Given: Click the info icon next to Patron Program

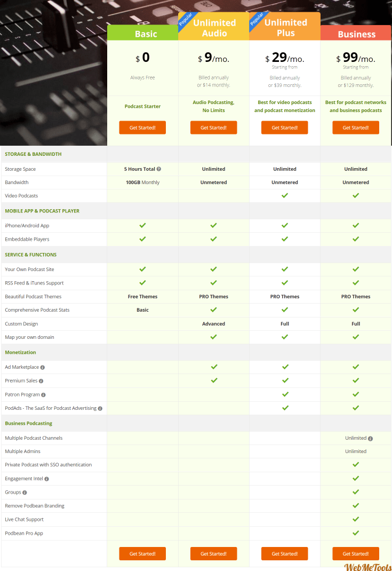Looking at the screenshot, I should 43,395.
